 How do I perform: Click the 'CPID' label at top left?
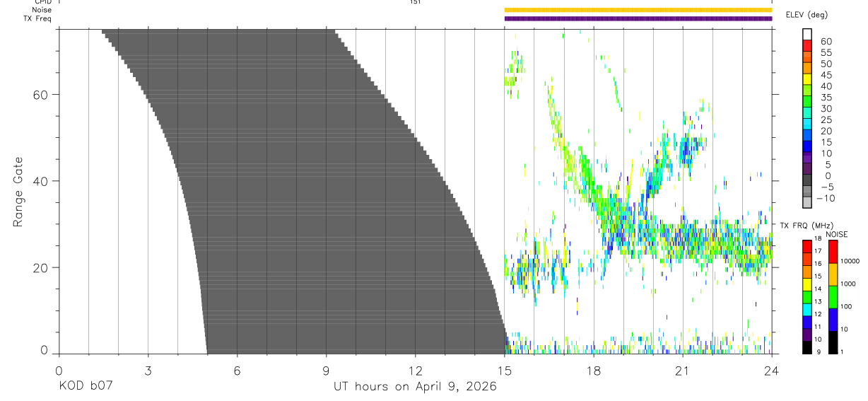pyautogui.click(x=42, y=2)
